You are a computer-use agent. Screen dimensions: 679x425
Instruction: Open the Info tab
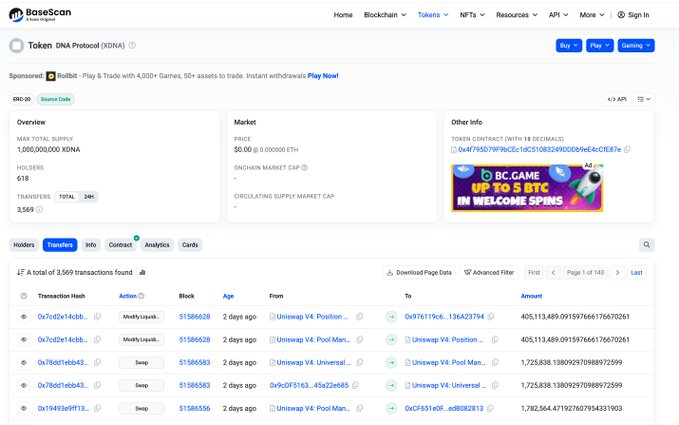click(x=91, y=245)
